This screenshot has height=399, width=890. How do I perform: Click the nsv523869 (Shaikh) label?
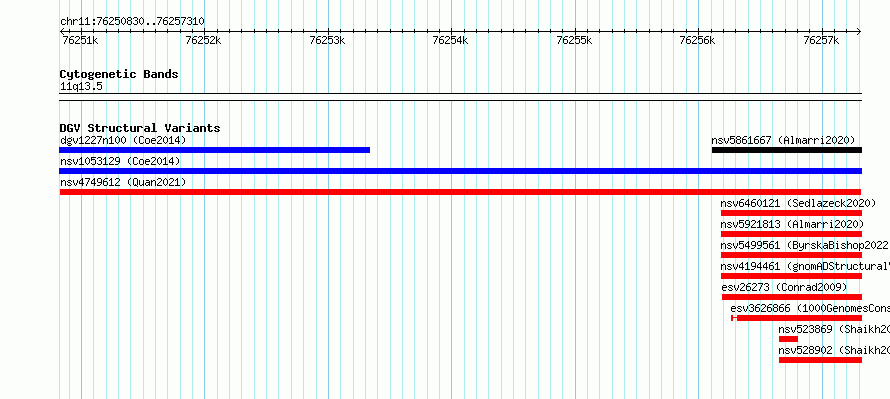click(x=834, y=329)
